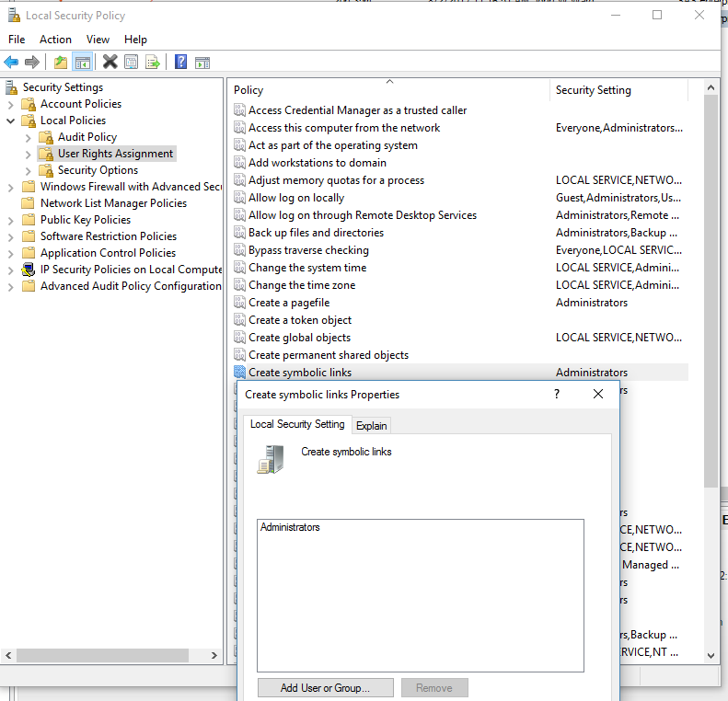Screen dimensions: 728x701
Task: Click the blue Back arrow in toolbar
Action: point(11,62)
